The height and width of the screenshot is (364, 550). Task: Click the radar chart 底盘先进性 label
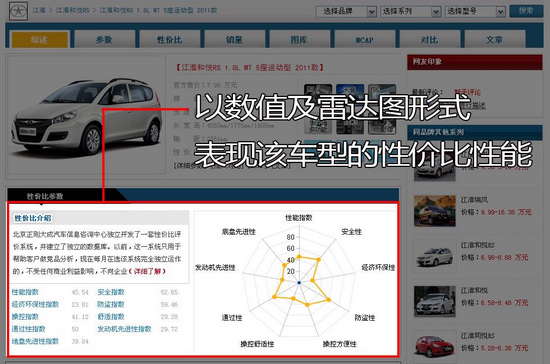pyautogui.click(x=239, y=231)
